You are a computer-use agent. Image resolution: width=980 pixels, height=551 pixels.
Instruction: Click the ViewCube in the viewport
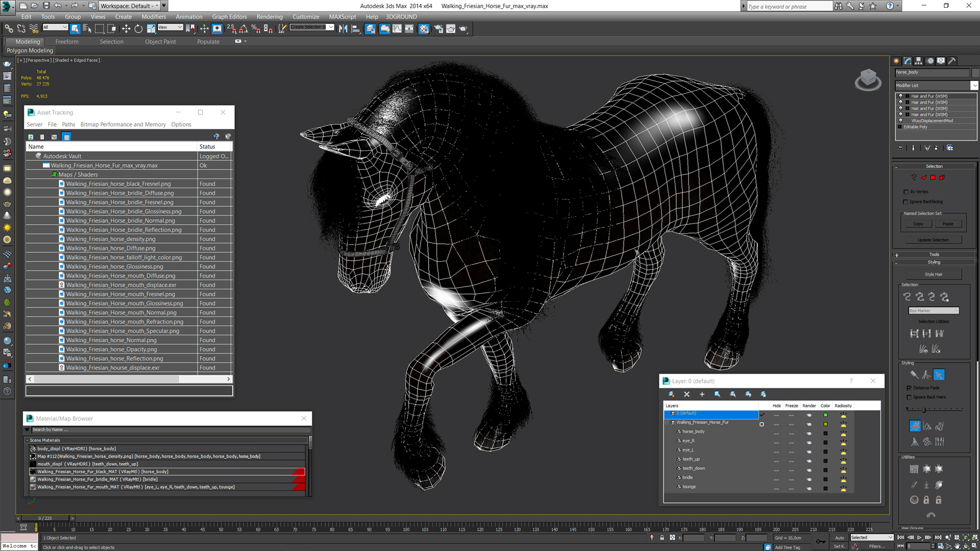[868, 80]
